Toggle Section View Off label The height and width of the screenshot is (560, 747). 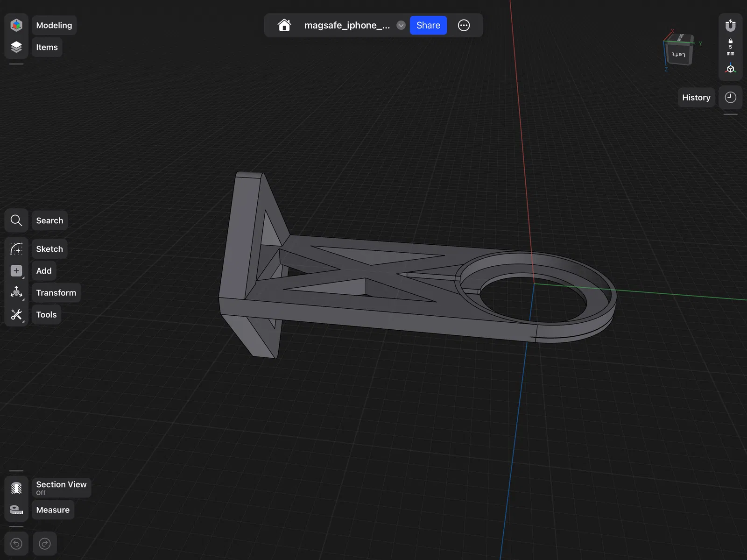[x=61, y=488]
